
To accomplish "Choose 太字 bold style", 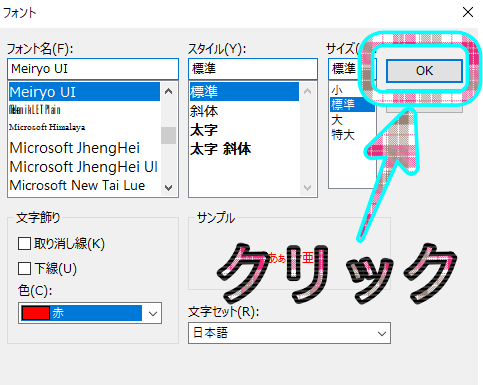I will [x=204, y=130].
